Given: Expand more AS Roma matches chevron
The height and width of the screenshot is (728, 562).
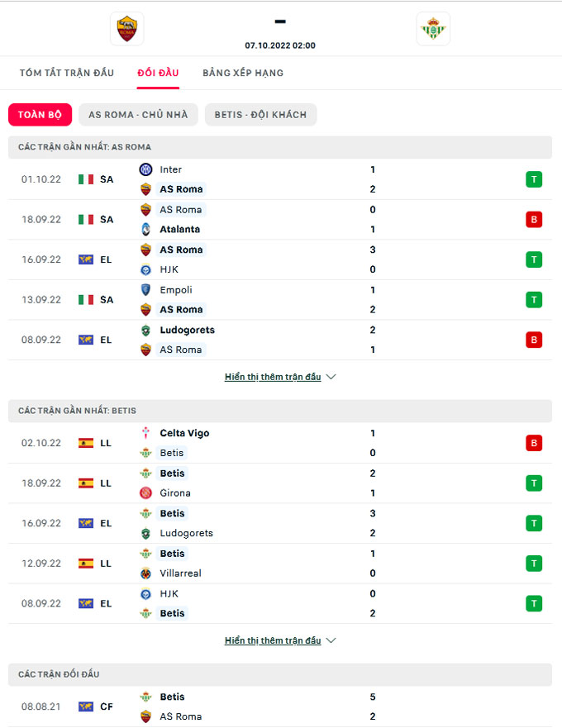Looking at the screenshot, I should coord(331,377).
